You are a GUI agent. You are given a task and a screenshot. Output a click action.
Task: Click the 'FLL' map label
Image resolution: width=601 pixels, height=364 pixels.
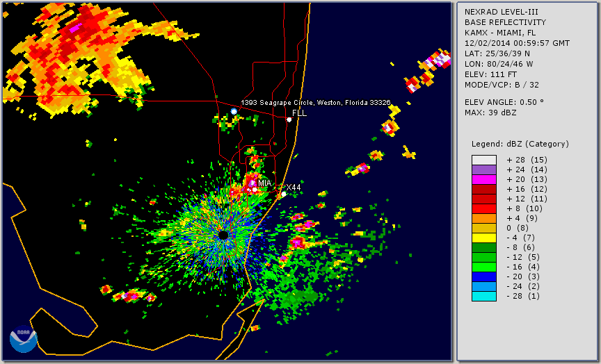[299, 113]
